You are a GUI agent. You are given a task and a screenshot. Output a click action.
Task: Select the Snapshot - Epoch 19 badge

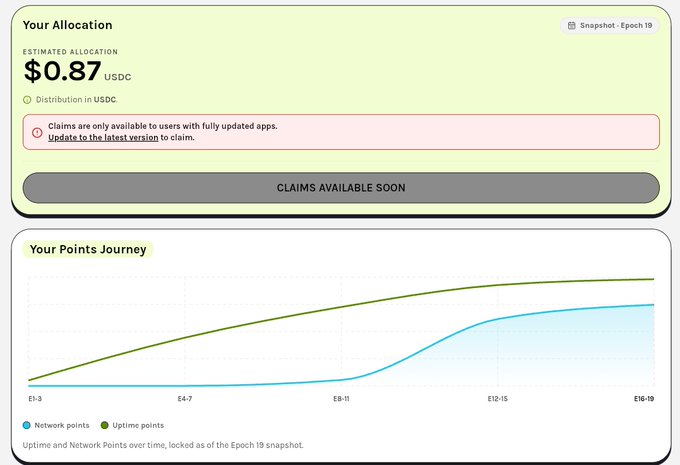click(609, 26)
